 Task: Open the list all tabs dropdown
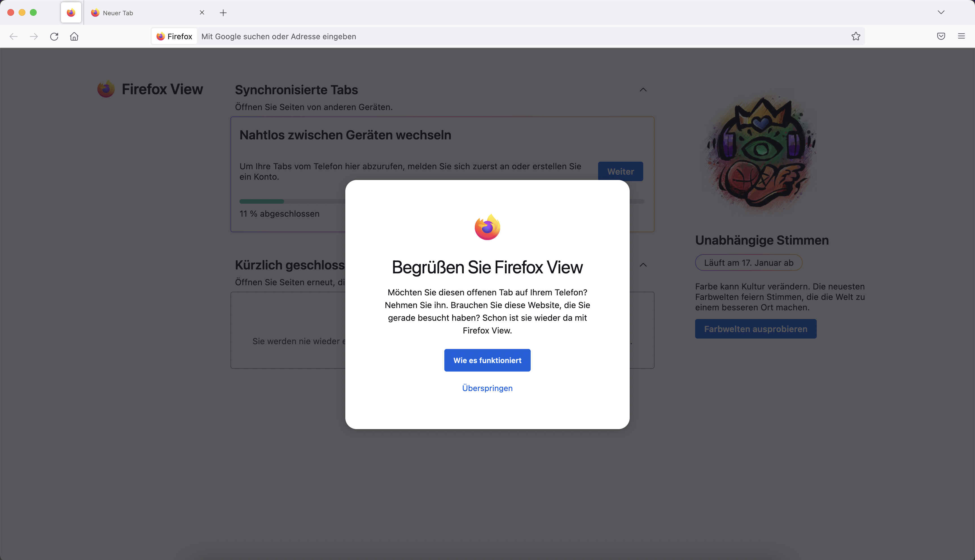pyautogui.click(x=941, y=12)
